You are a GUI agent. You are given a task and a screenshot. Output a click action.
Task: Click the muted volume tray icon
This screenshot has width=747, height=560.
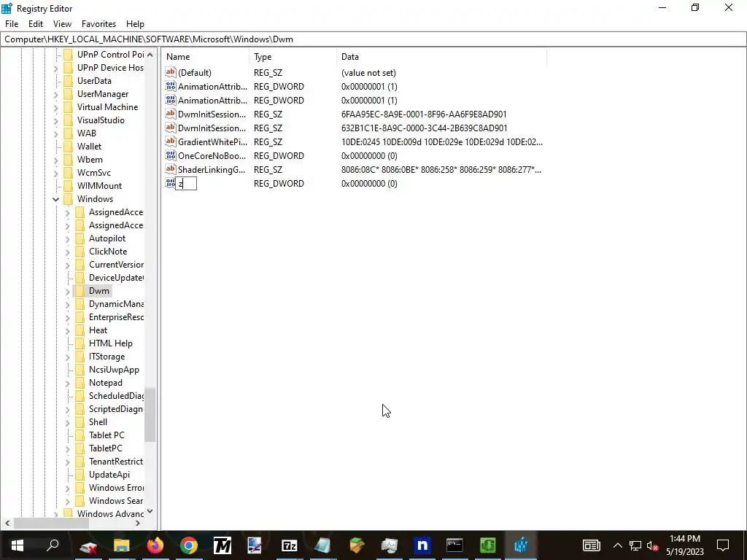[651, 545]
